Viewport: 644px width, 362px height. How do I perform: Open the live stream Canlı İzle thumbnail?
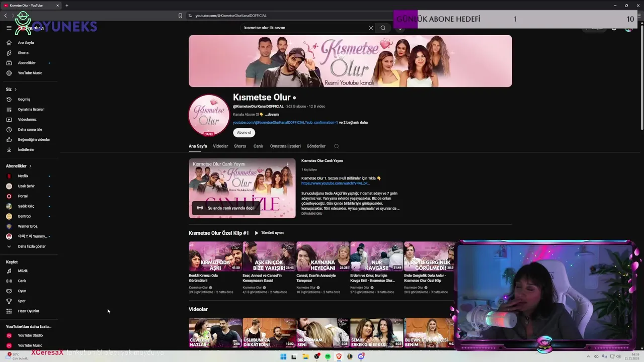pyautogui.click(x=242, y=189)
